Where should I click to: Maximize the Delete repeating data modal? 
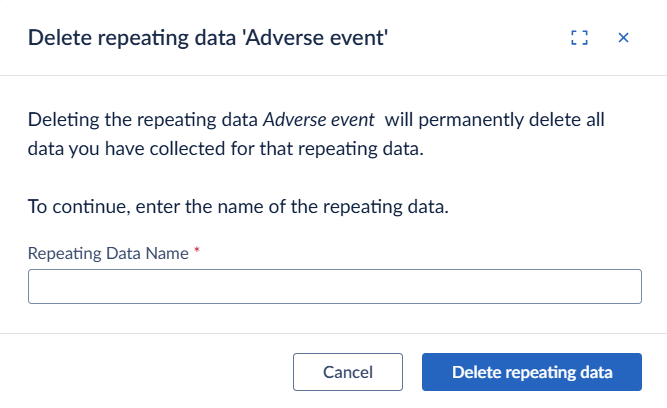pyautogui.click(x=579, y=38)
